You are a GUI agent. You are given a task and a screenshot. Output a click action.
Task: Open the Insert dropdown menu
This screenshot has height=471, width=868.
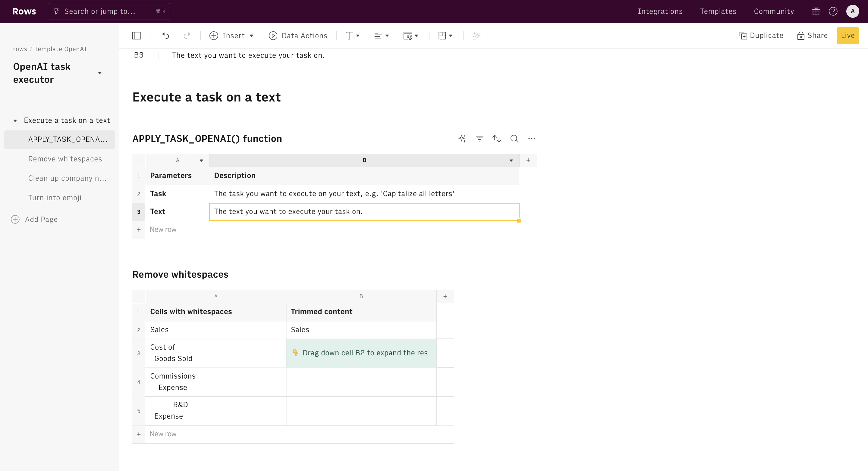[x=231, y=36]
